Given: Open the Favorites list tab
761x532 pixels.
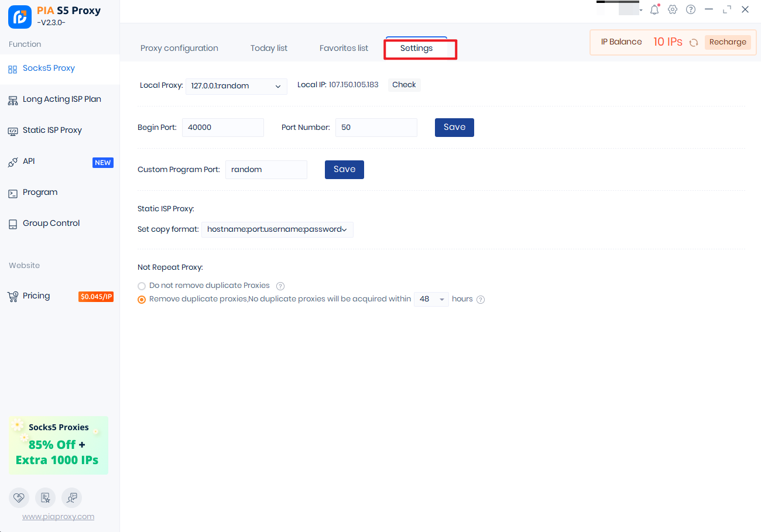Looking at the screenshot, I should click(344, 48).
